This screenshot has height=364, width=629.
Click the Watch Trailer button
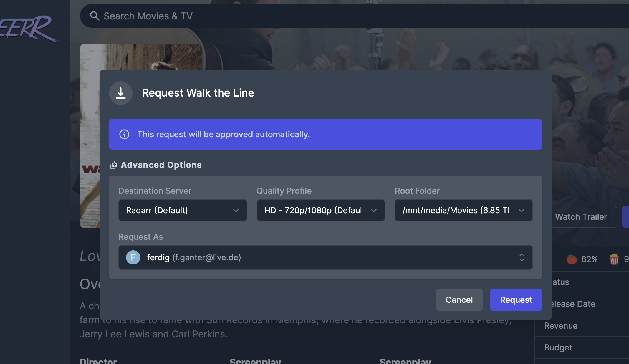[581, 217]
